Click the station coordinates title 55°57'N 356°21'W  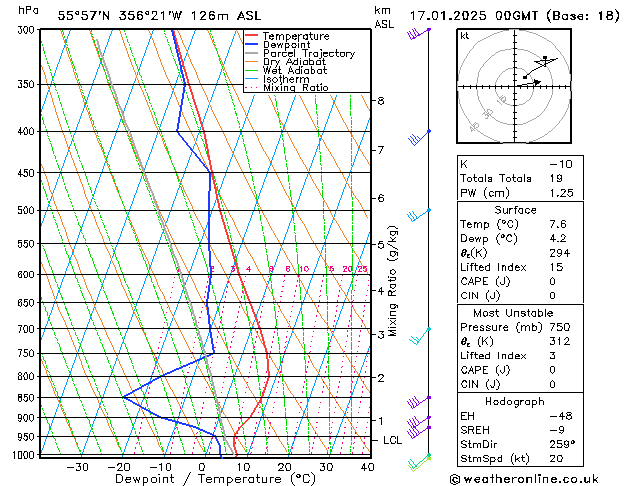(x=120, y=16)
